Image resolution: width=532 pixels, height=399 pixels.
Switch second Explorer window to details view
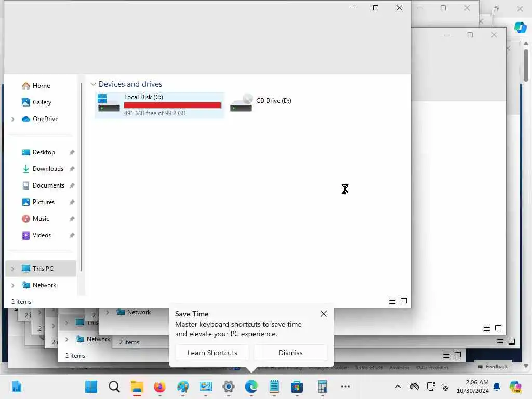[x=486, y=328]
